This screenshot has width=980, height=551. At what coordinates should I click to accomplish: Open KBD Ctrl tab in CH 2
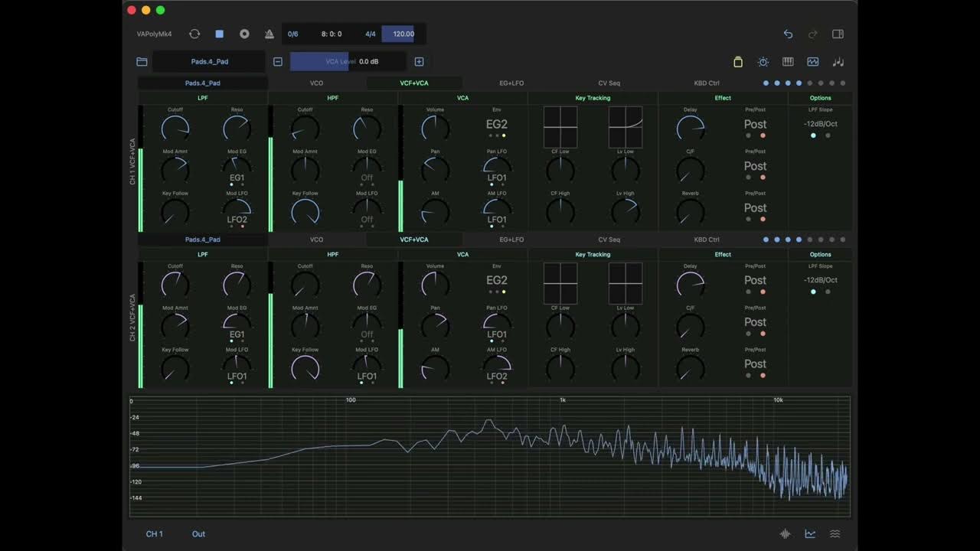(x=707, y=240)
